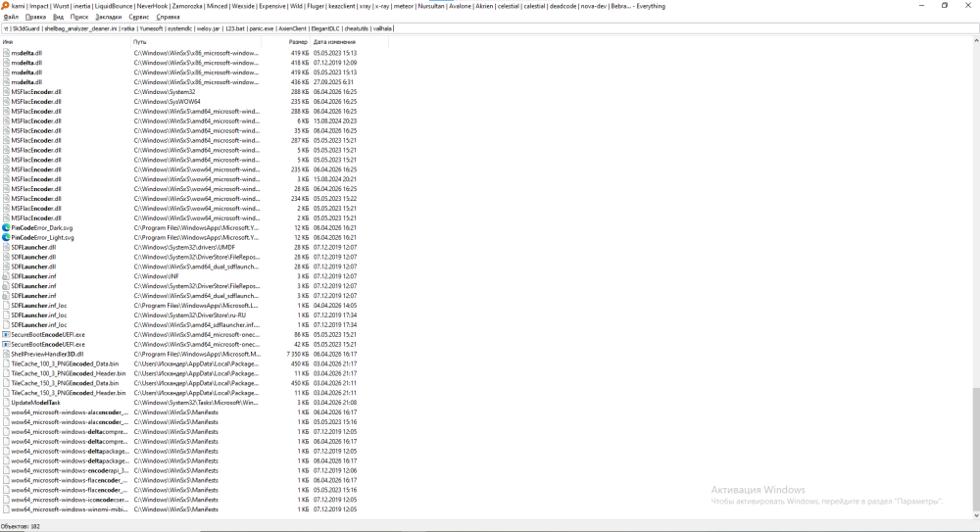Screen dimensions: 980x532
Task: Click the Edge icon of PinCodeError_Light.svg
Action: tap(6, 237)
